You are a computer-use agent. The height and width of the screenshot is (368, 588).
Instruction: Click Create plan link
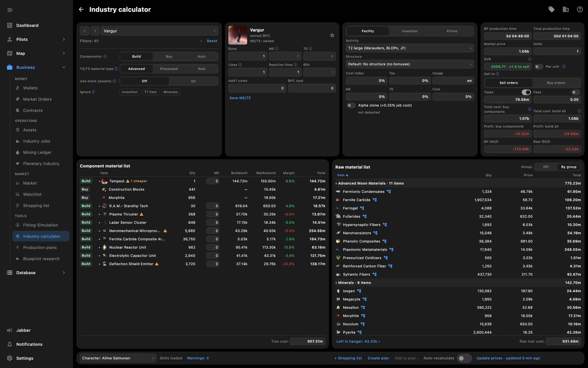click(x=378, y=358)
